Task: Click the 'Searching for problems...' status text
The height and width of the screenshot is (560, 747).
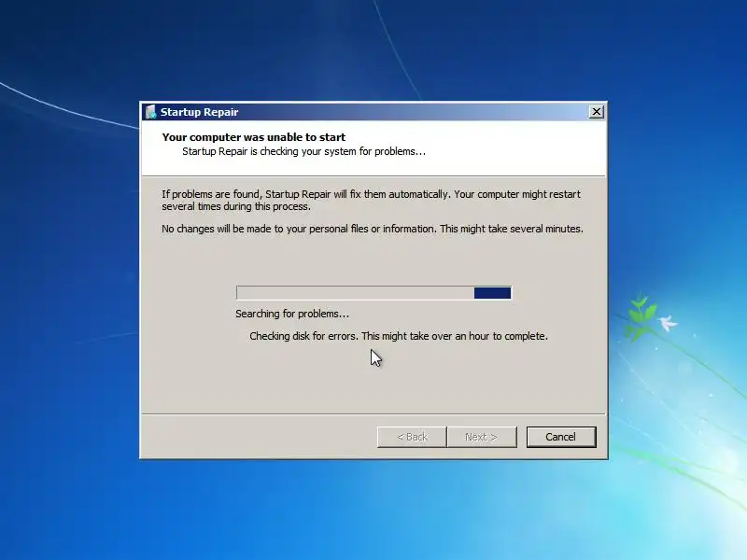Action: (x=292, y=314)
